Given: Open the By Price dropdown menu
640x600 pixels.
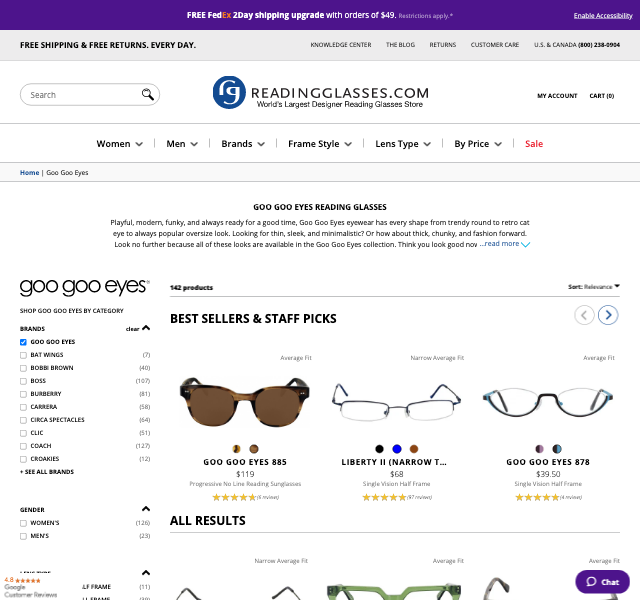Looking at the screenshot, I should [478, 144].
